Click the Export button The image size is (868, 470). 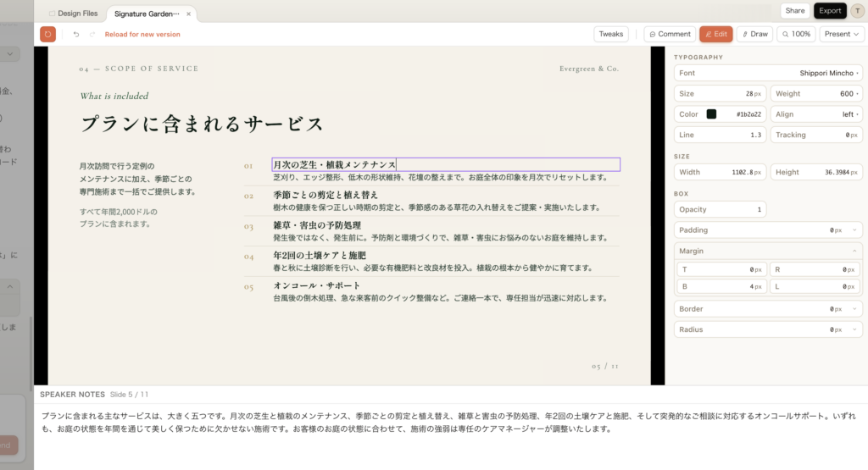[x=830, y=11]
